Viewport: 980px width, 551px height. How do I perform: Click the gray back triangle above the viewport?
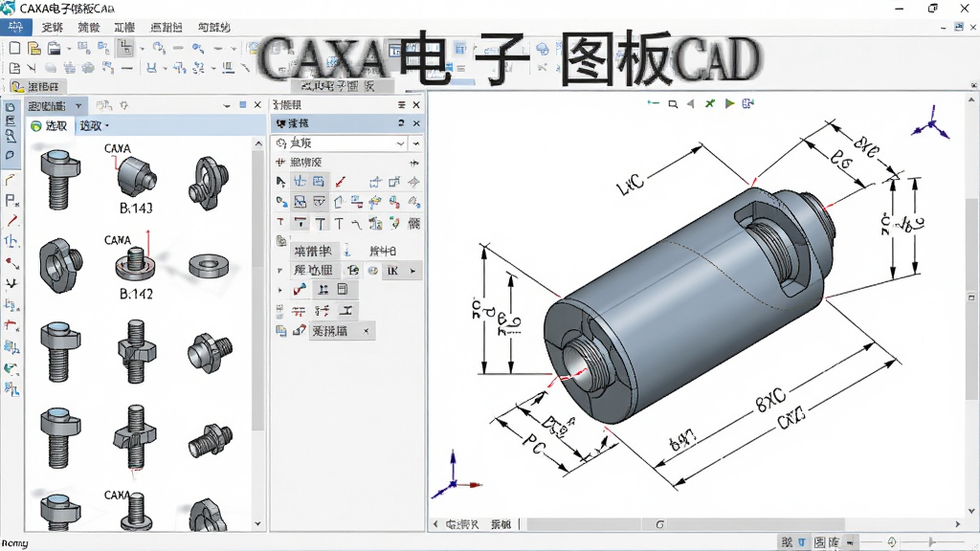pos(691,103)
